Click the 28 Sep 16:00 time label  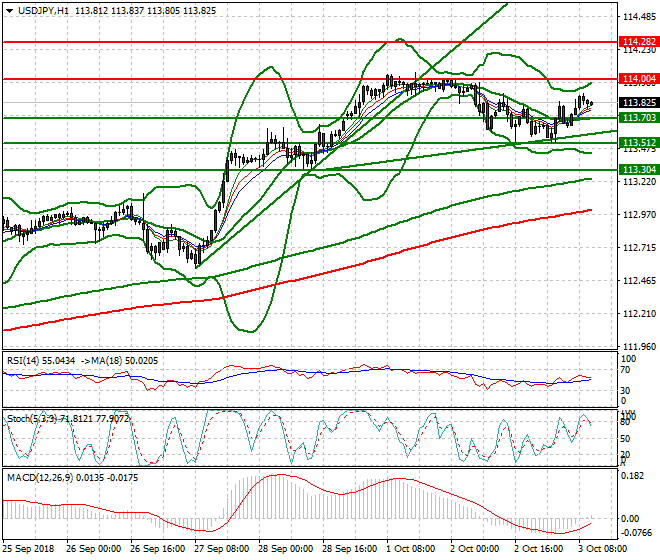(x=350, y=549)
